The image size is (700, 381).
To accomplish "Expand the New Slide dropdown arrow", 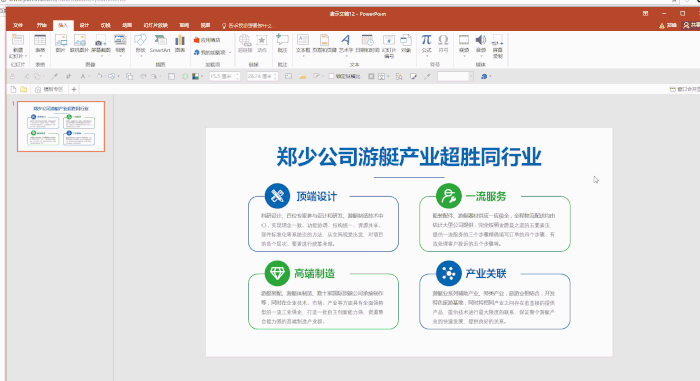I will pyautogui.click(x=26, y=56).
